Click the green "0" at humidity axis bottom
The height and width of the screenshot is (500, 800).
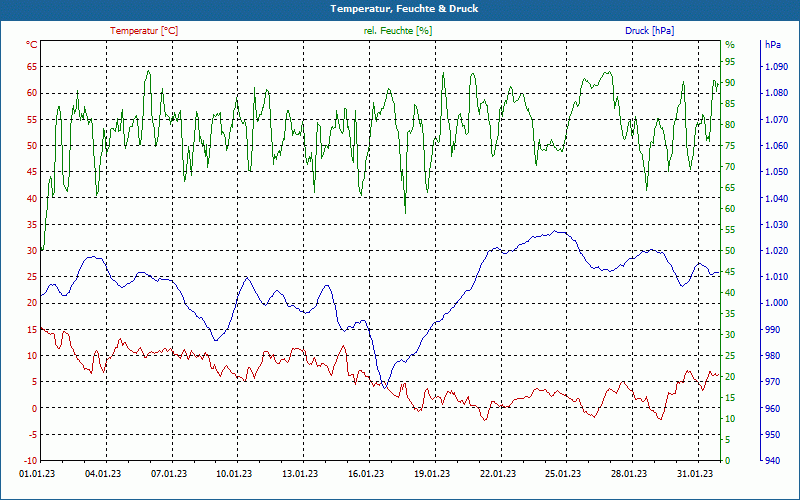[728, 461]
